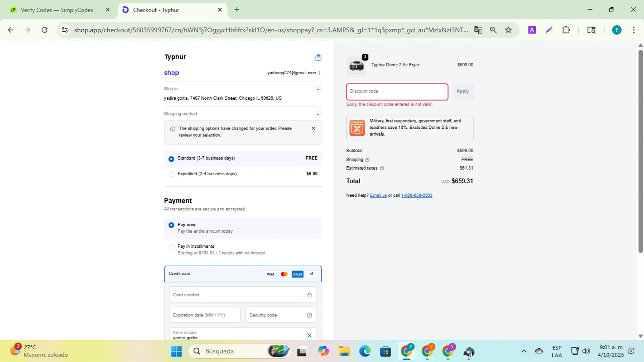The height and width of the screenshot is (362, 644).
Task: Show the Shipping info tooltip
Action: (x=367, y=160)
